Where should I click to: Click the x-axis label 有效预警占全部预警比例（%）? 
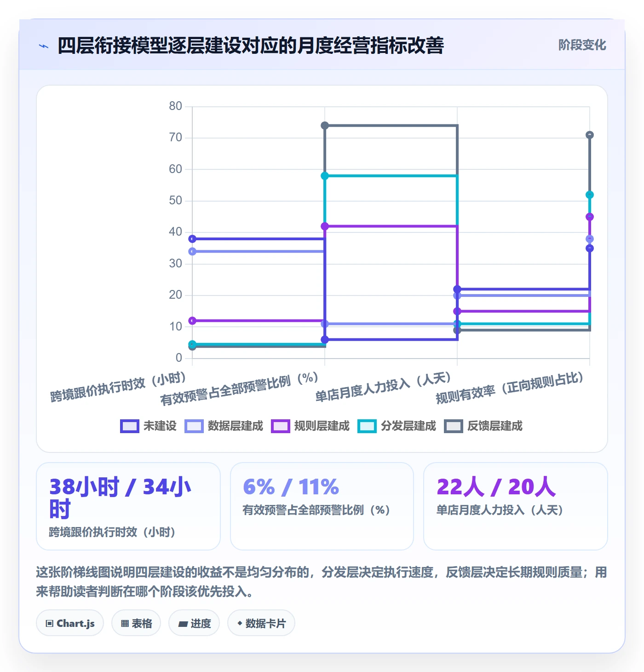239,389
